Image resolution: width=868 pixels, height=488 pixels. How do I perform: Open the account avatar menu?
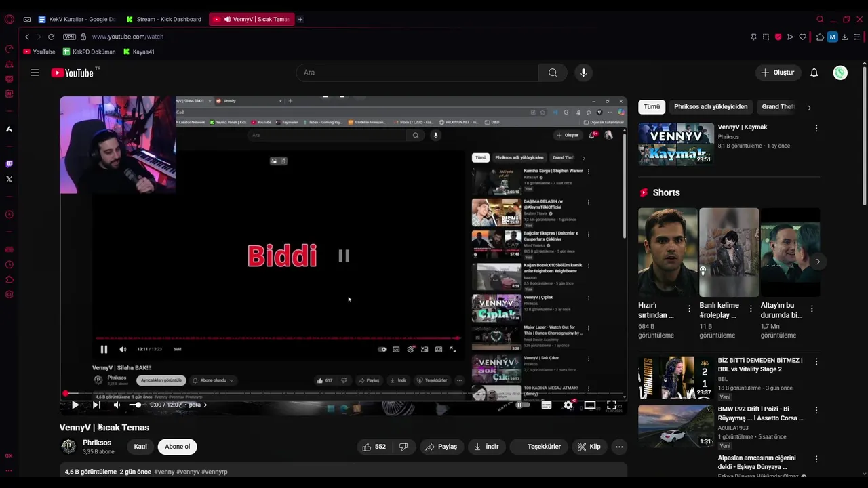point(840,73)
